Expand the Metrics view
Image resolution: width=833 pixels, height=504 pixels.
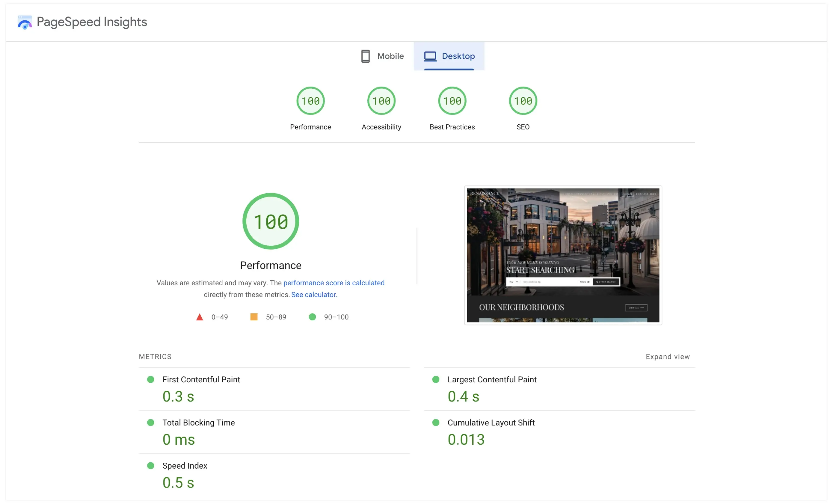point(668,357)
